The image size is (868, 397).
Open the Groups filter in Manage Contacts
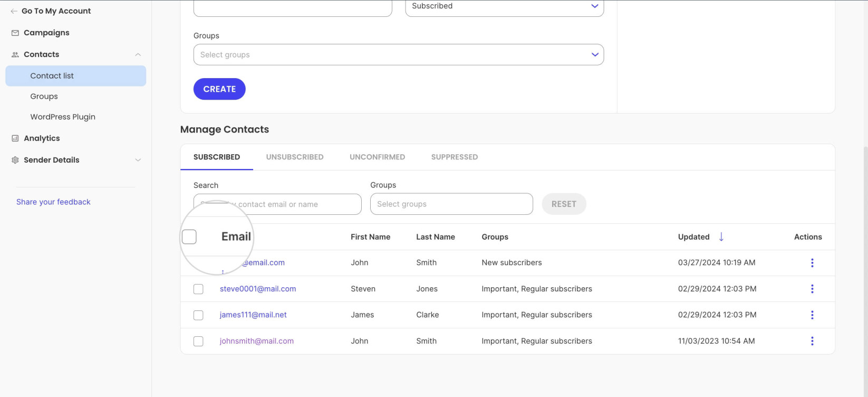tap(451, 204)
